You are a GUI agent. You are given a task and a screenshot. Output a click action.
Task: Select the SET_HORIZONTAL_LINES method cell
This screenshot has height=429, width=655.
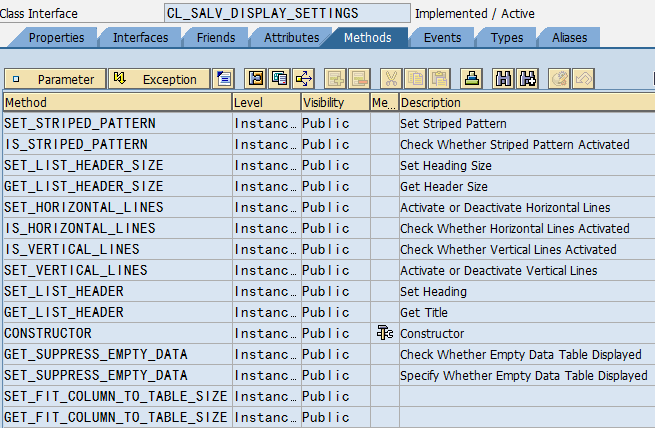tap(117, 207)
